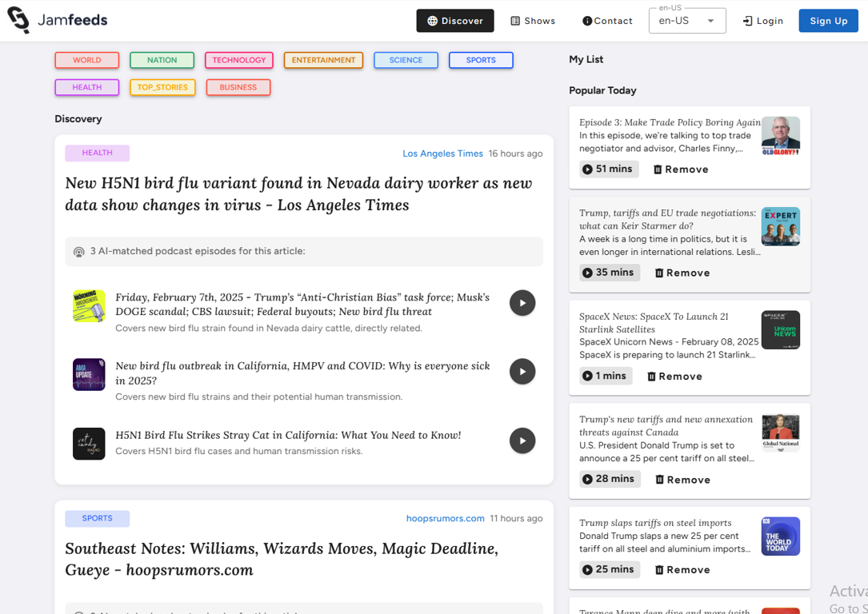
Task: Filter by HEALTH category chip at top
Action: pyautogui.click(x=87, y=87)
